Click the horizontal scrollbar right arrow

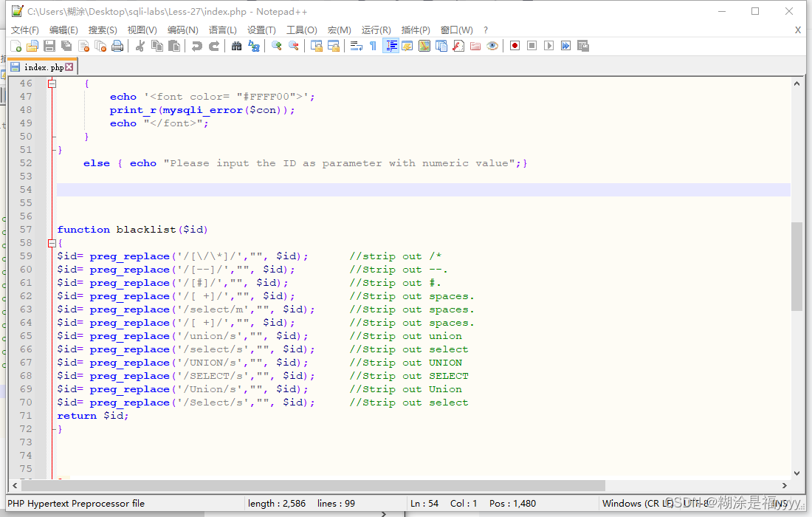click(x=785, y=485)
